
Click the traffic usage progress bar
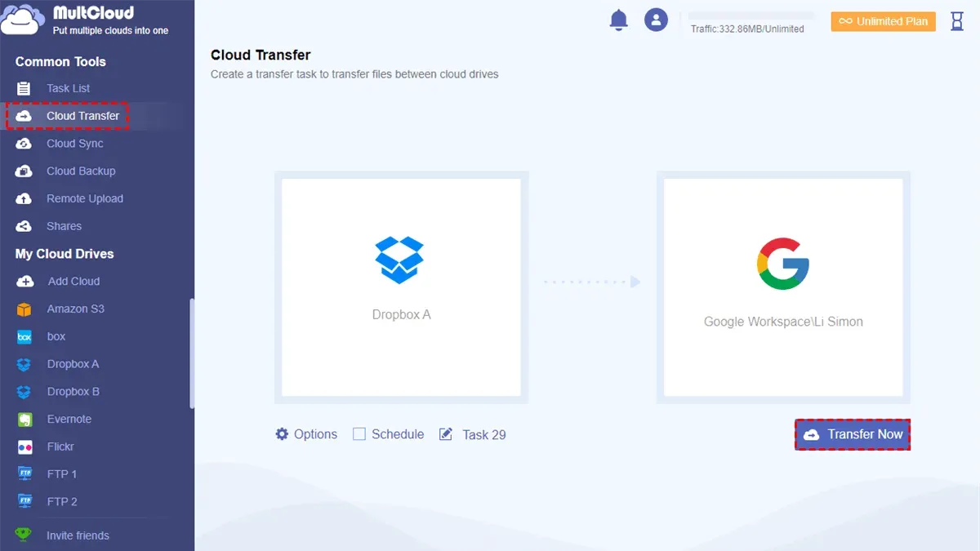point(751,16)
